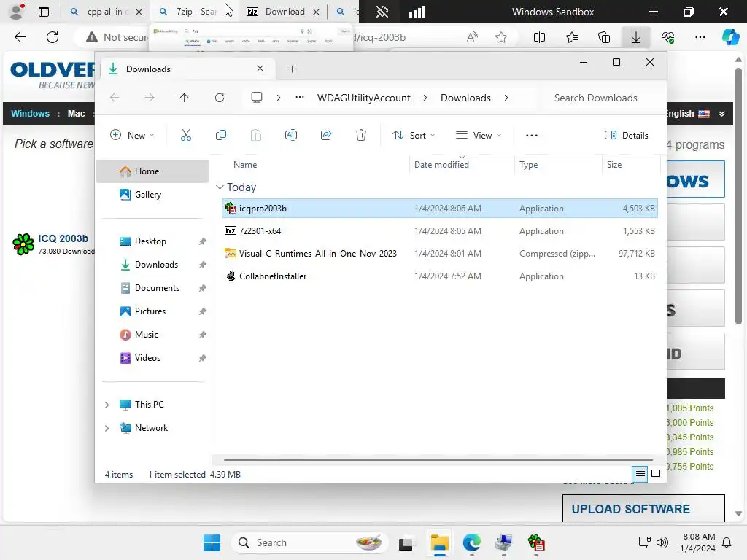Click the taskbar Search box
The height and width of the screenshot is (560, 747).
pyautogui.click(x=309, y=542)
